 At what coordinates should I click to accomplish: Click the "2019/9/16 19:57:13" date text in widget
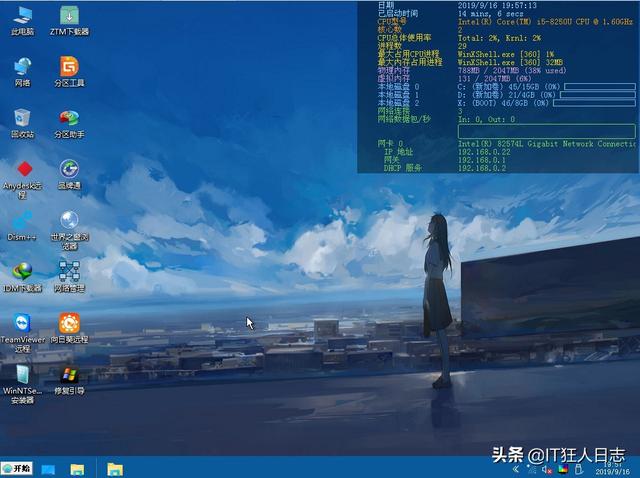(x=497, y=5)
